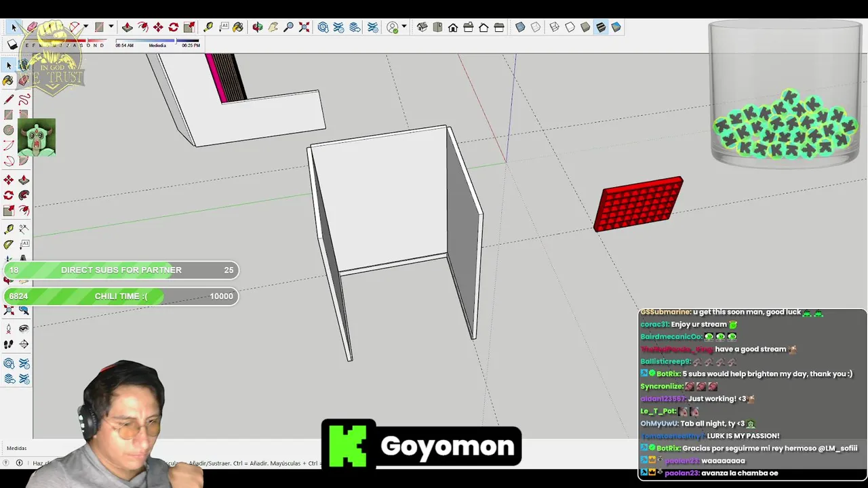
Task: Switch to Front view
Action: pyautogui.click(x=453, y=27)
